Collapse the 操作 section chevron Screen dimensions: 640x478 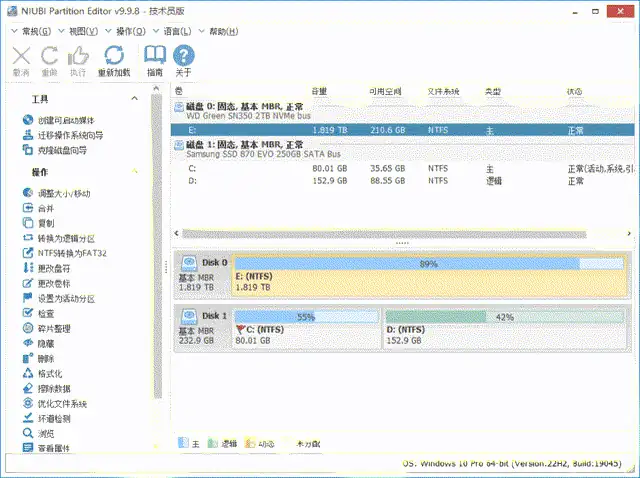point(134,171)
